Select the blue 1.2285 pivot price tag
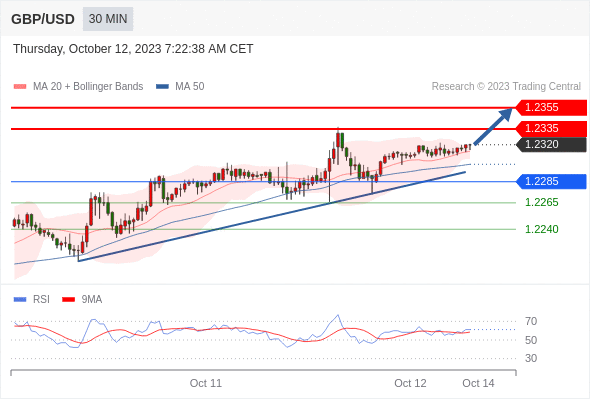Screen dimensions: 590x400 pos(551,181)
